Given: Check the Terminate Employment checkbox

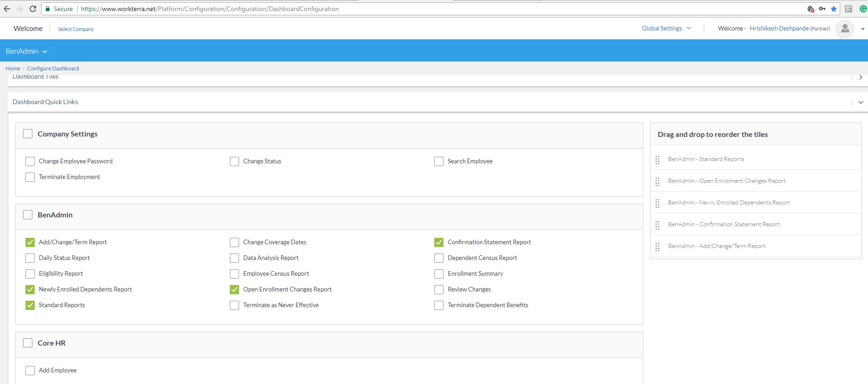Looking at the screenshot, I should pyautogui.click(x=30, y=177).
